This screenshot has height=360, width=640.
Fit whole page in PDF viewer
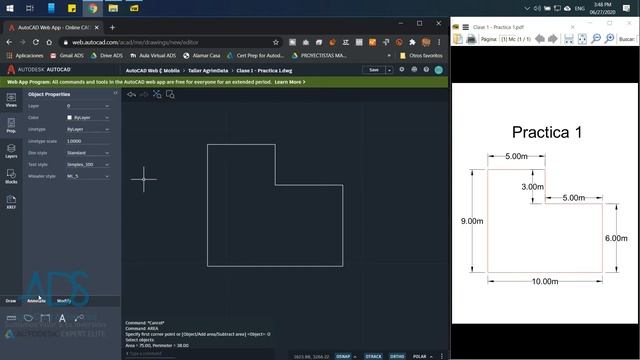click(582, 39)
